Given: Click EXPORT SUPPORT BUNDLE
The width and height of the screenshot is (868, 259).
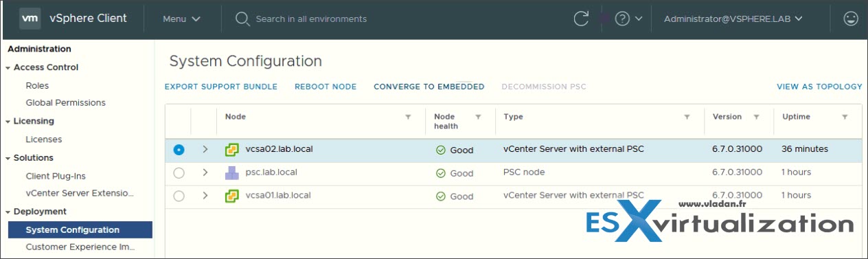Looking at the screenshot, I should [x=221, y=87].
